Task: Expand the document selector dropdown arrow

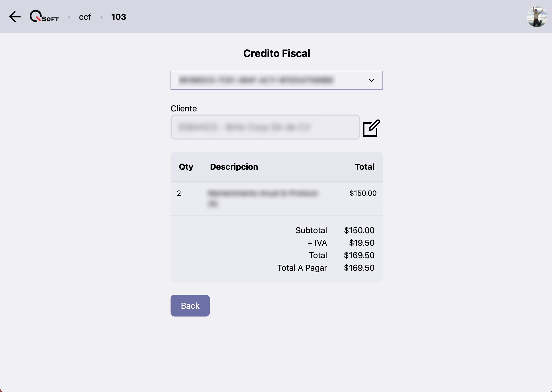Action: pos(372,80)
